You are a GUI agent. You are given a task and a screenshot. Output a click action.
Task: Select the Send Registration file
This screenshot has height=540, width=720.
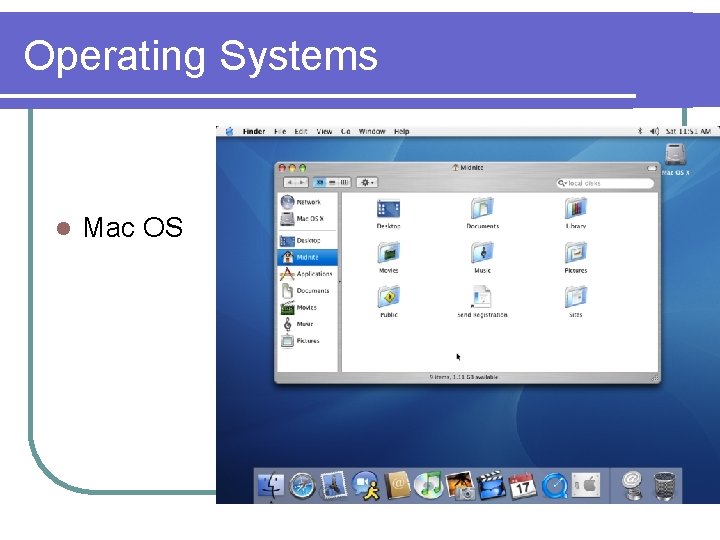point(482,302)
